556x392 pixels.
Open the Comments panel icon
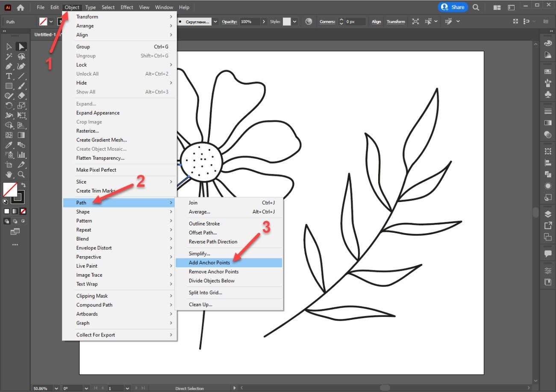click(548, 253)
